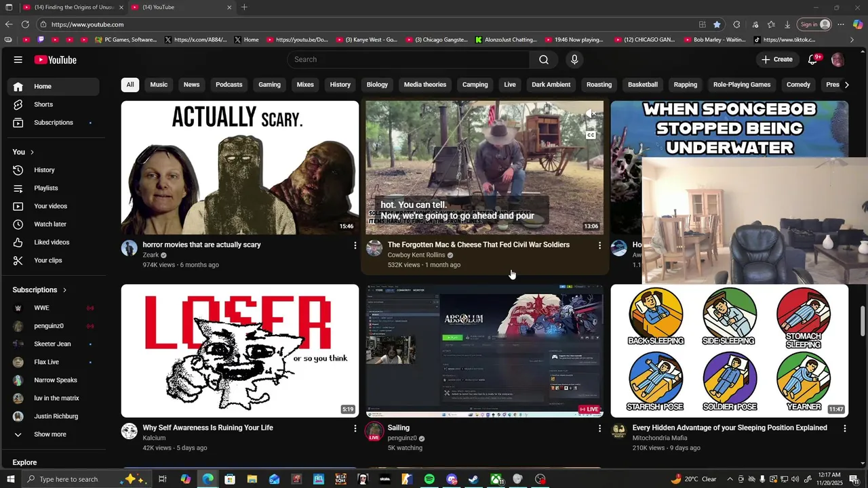Open Zeark channel avatar
This screenshot has width=868, height=488.
click(x=130, y=248)
